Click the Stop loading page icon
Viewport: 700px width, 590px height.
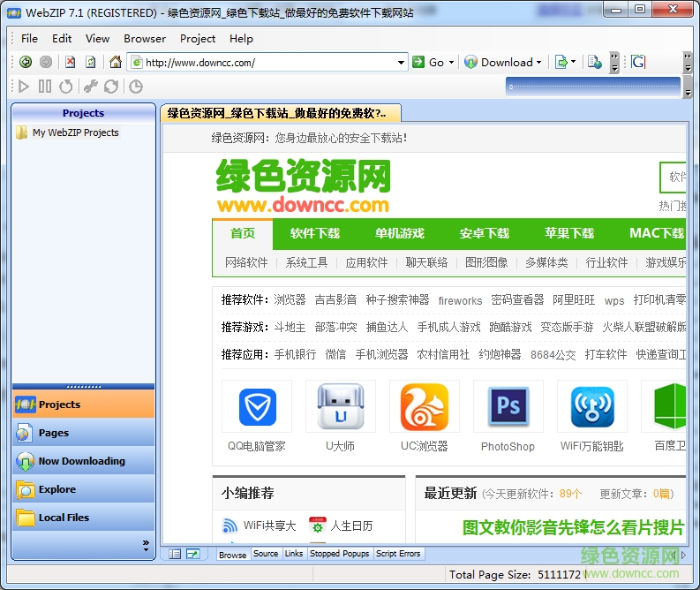click(x=70, y=63)
